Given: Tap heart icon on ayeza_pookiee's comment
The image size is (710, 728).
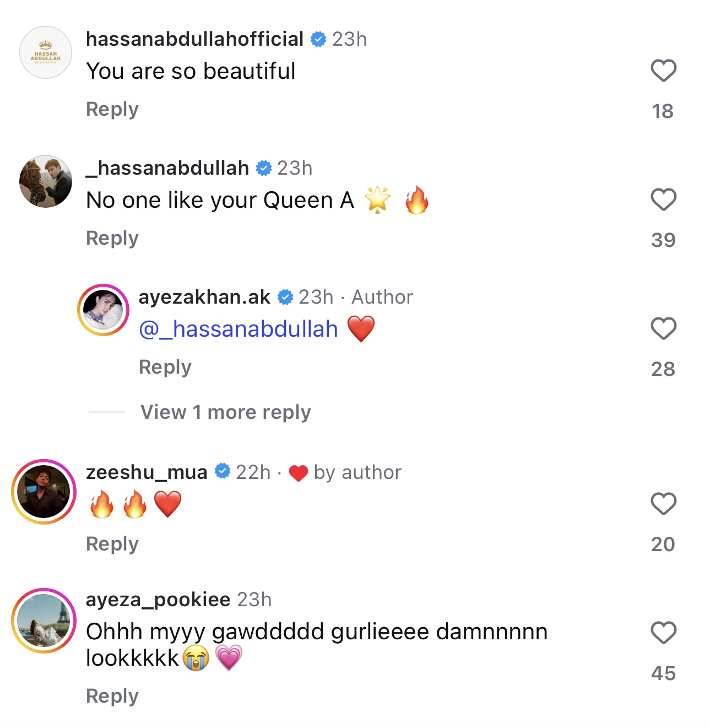Looking at the screenshot, I should coord(663,633).
